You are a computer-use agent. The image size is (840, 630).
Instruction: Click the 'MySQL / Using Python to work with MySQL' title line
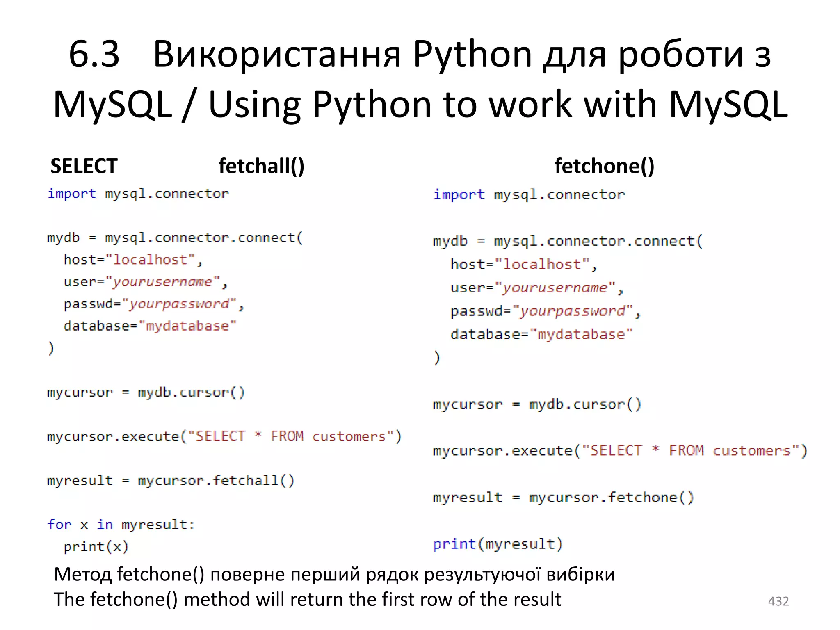tap(420, 105)
